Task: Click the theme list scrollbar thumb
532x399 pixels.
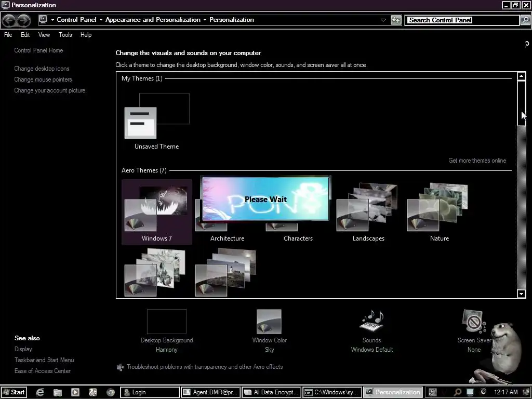Action: tap(522, 103)
